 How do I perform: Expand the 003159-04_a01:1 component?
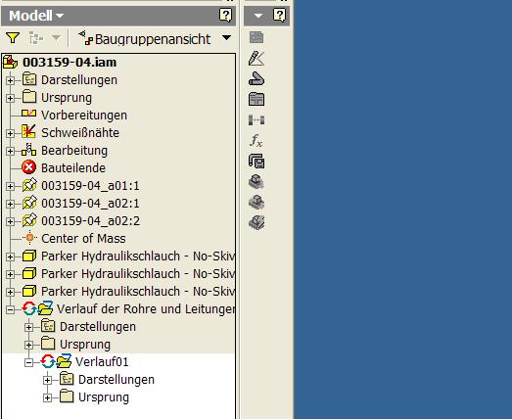(x=10, y=186)
